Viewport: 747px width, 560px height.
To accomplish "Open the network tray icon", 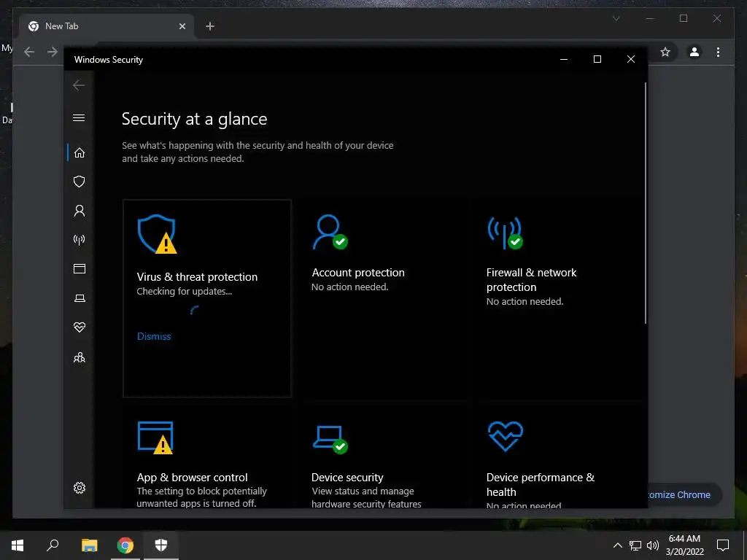I will [635, 545].
